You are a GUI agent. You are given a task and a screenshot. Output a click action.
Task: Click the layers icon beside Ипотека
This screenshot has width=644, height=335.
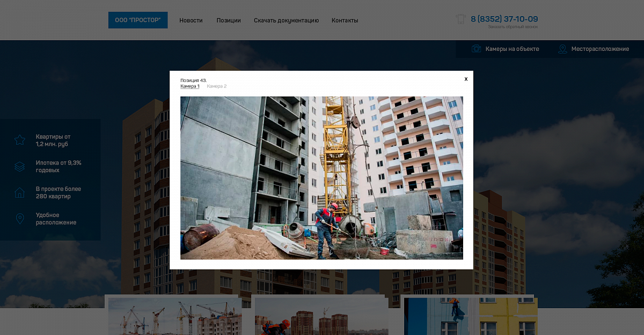pyautogui.click(x=20, y=167)
